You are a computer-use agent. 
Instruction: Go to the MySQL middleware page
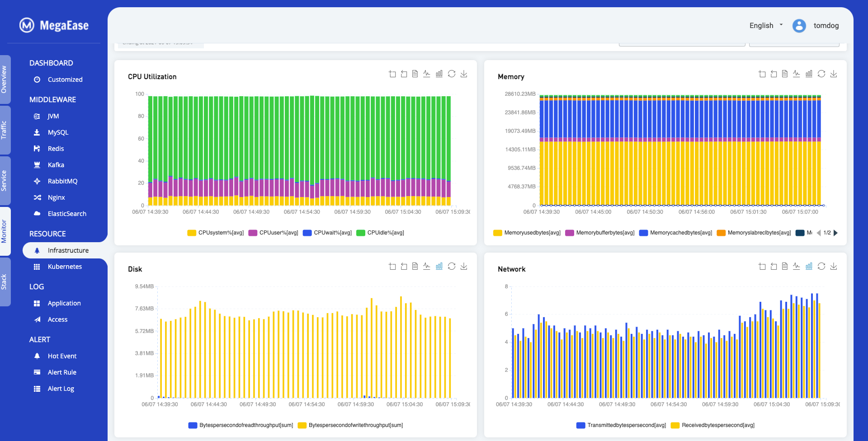58,133
